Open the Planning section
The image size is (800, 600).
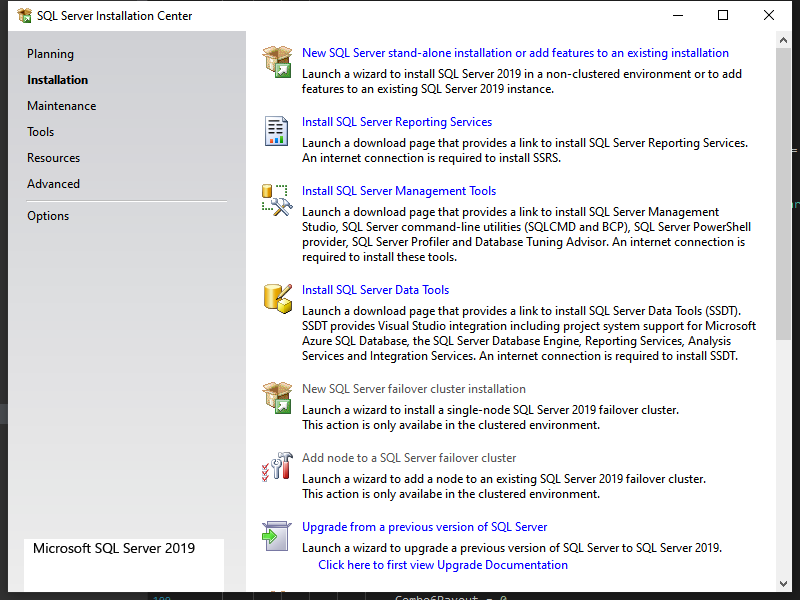(x=50, y=54)
